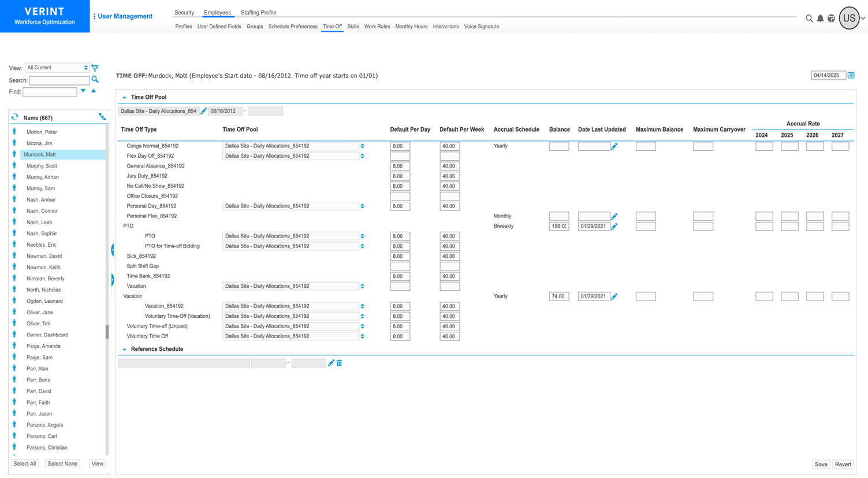Viewport: 868px width, 478px height.
Task: Revert the time off changes
Action: pos(843,465)
